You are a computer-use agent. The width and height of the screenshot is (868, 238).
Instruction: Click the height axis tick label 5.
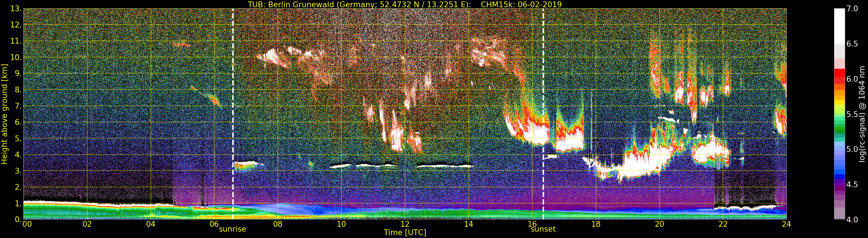18,138
